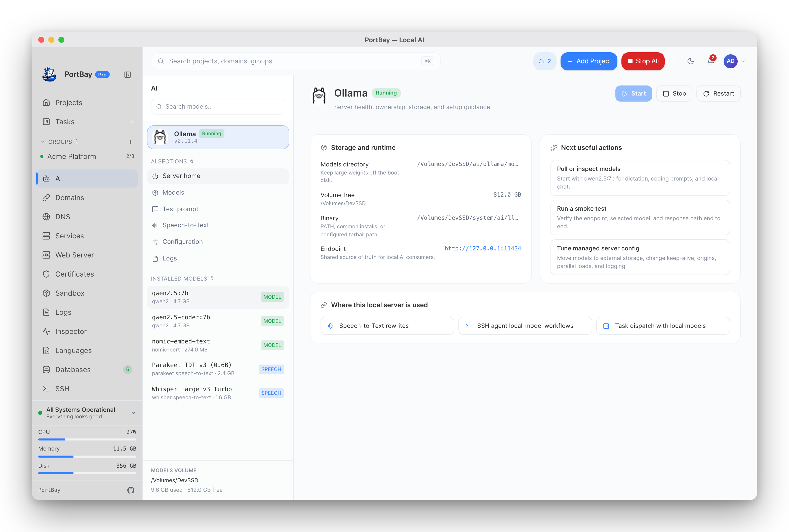The width and height of the screenshot is (789, 532).
Task: Open the Models section
Action: tap(218, 192)
